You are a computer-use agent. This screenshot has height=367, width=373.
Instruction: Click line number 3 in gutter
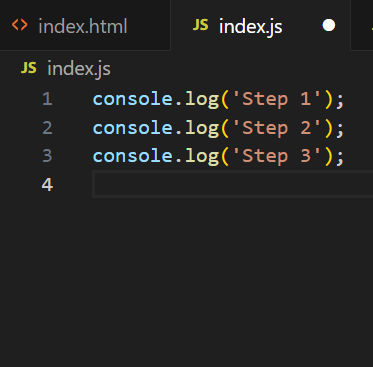click(x=47, y=156)
